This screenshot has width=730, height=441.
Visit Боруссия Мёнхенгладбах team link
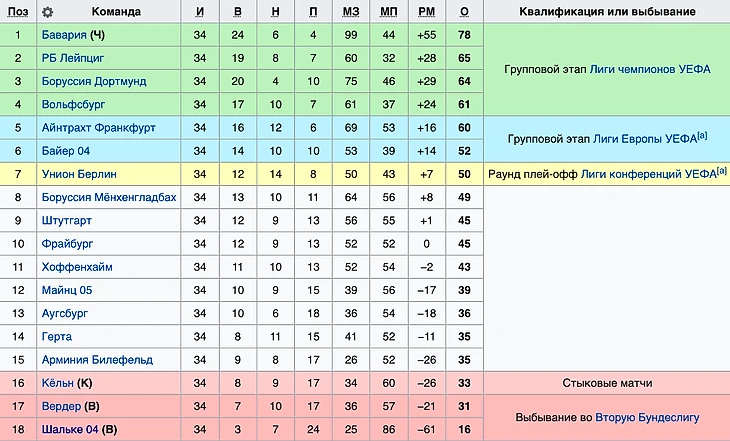point(109,197)
